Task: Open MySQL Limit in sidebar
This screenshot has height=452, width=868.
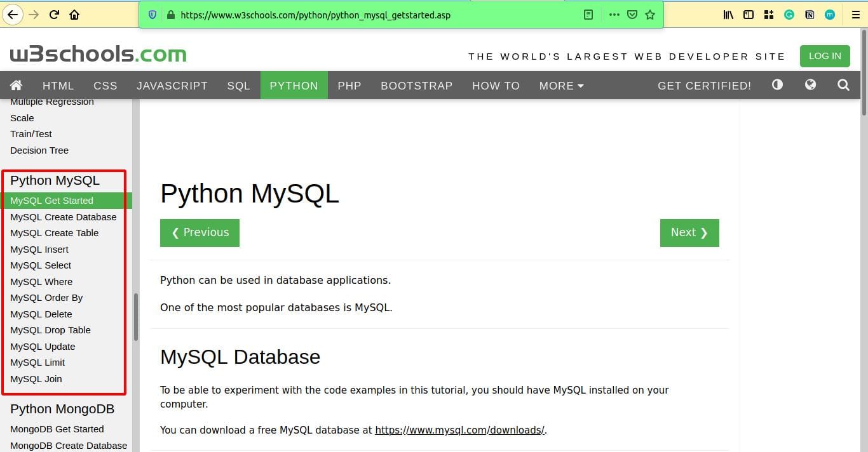Action: pyautogui.click(x=37, y=362)
